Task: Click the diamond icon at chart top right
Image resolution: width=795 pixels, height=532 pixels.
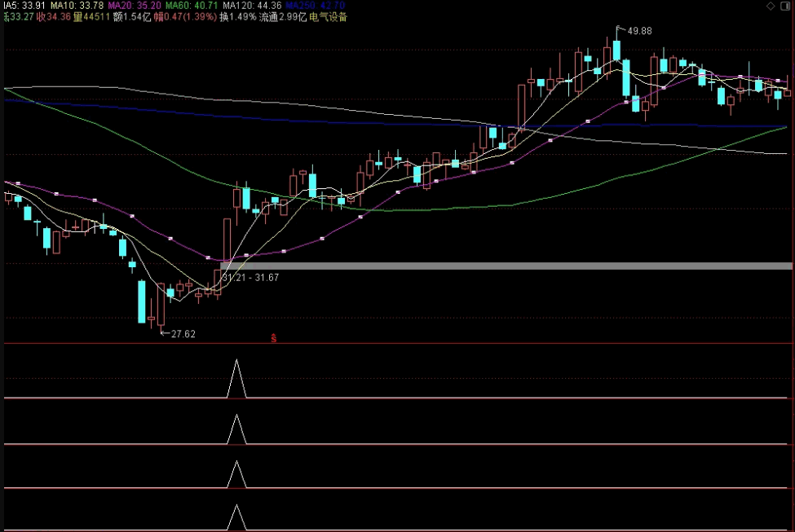Action: (x=771, y=6)
